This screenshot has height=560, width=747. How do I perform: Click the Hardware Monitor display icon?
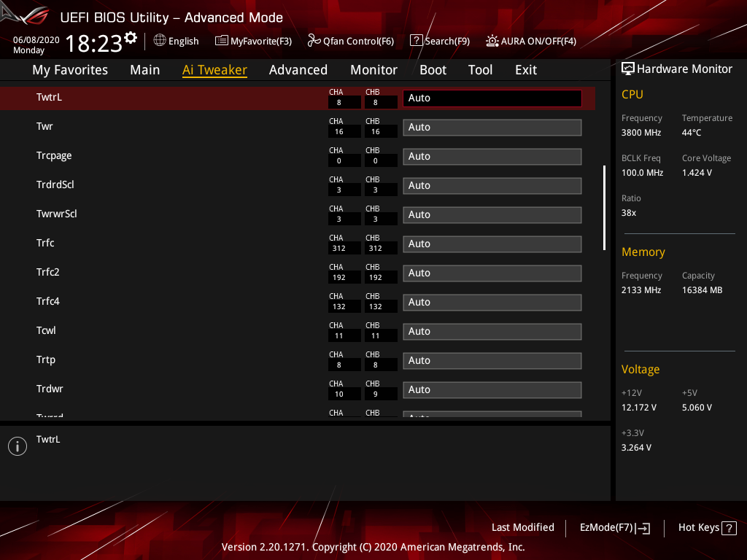(x=628, y=69)
